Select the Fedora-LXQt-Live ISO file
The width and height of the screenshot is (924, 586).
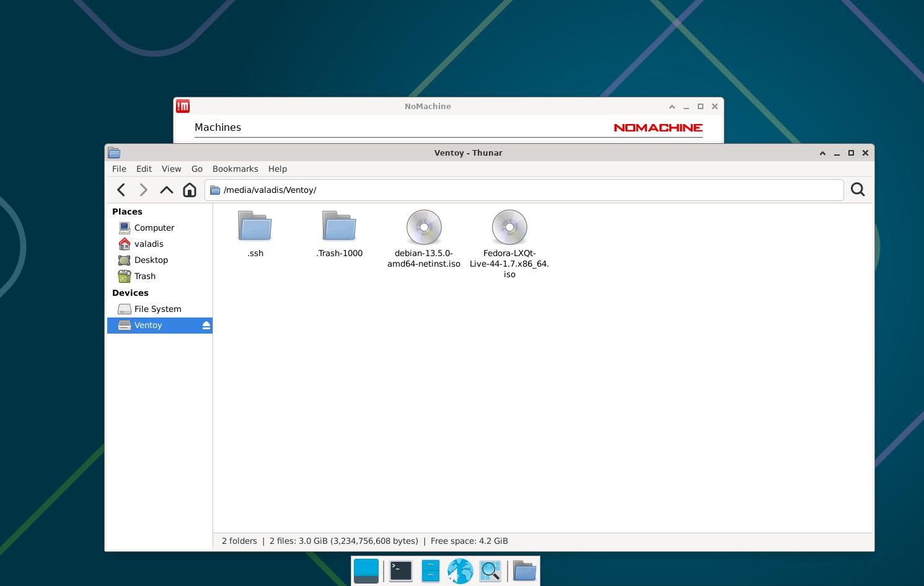click(509, 244)
